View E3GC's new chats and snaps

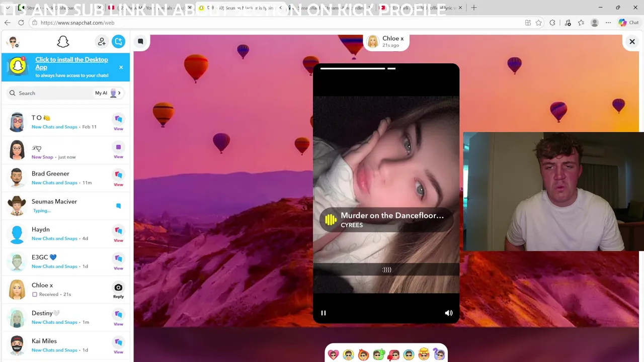(118, 261)
